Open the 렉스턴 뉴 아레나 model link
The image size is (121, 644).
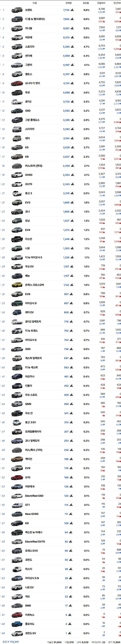point(34,533)
